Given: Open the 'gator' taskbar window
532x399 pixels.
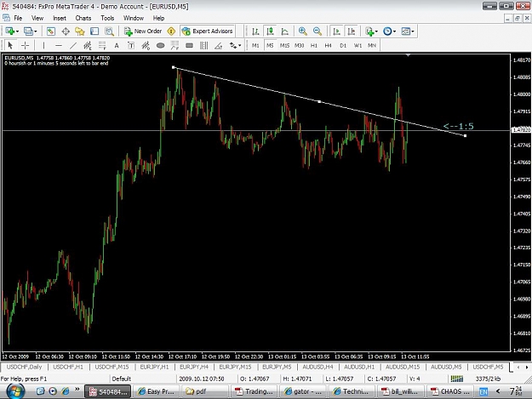Looking at the screenshot, I should point(303,391).
